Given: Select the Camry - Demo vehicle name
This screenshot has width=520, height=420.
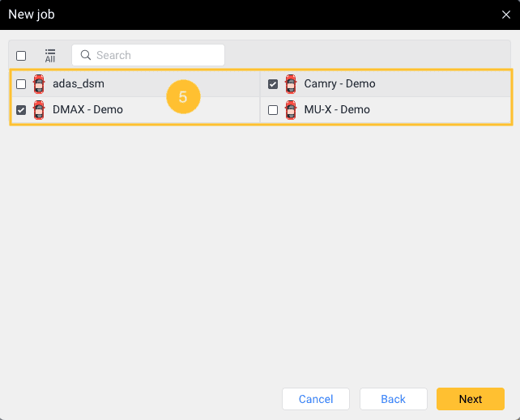Looking at the screenshot, I should click(339, 84).
